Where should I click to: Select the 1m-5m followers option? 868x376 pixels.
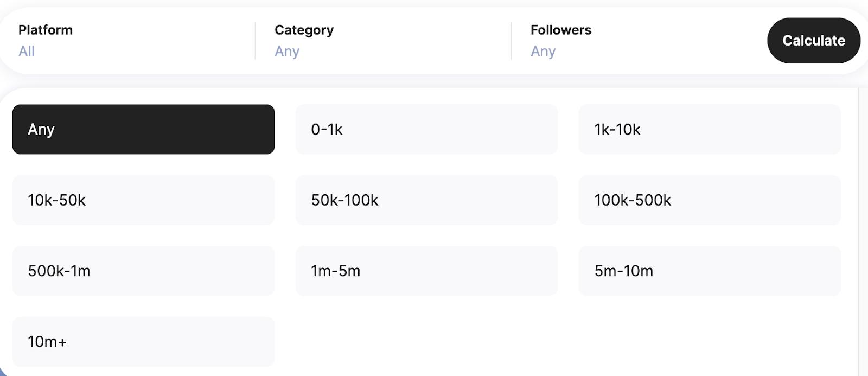pyautogui.click(x=426, y=271)
